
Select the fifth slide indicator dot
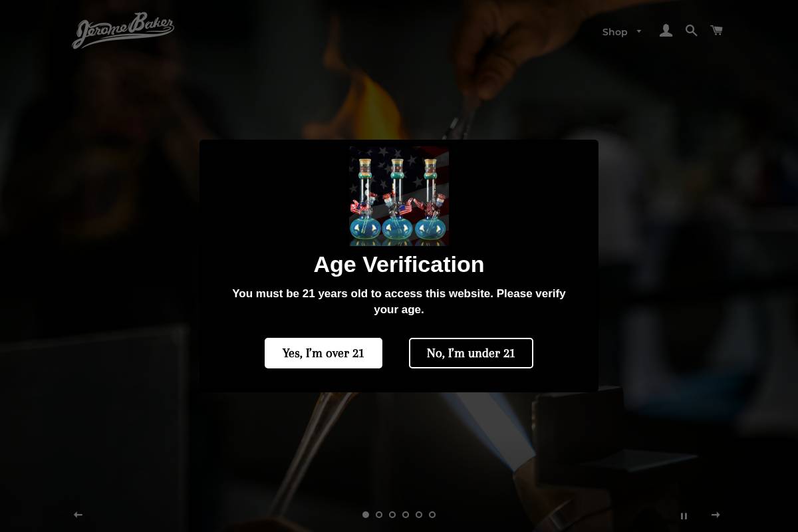pos(419,515)
